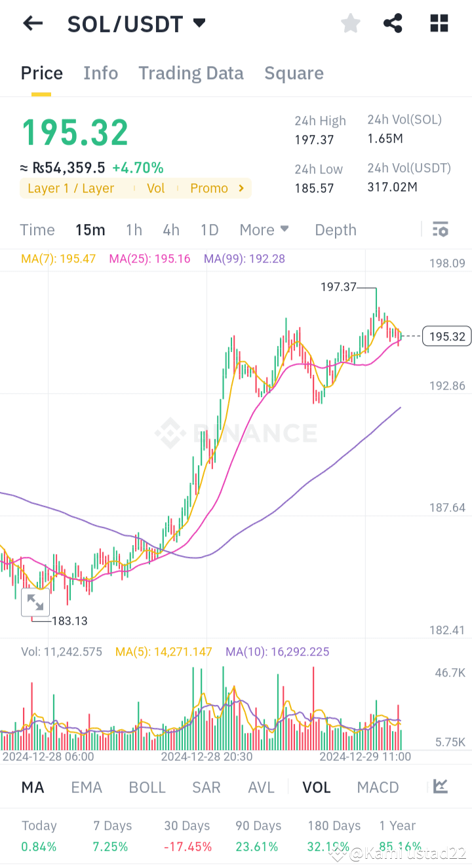
Task: Expand chart to fullscreen with the arrows icon
Action: pos(35,602)
